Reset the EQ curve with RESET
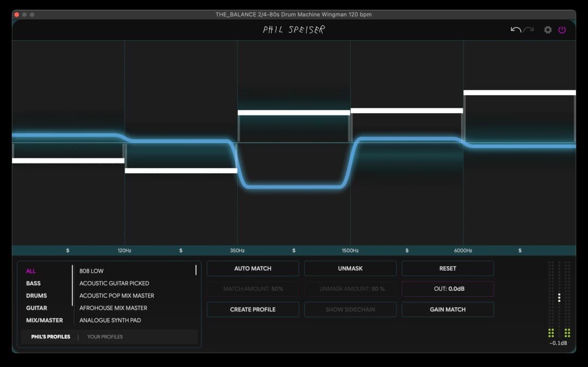588x367 pixels. [x=448, y=268]
